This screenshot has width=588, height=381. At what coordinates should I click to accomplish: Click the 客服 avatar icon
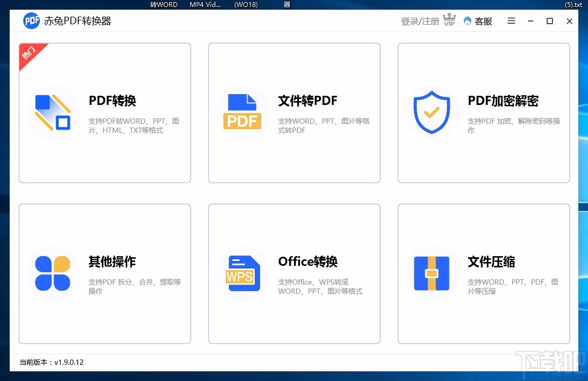[x=466, y=21]
